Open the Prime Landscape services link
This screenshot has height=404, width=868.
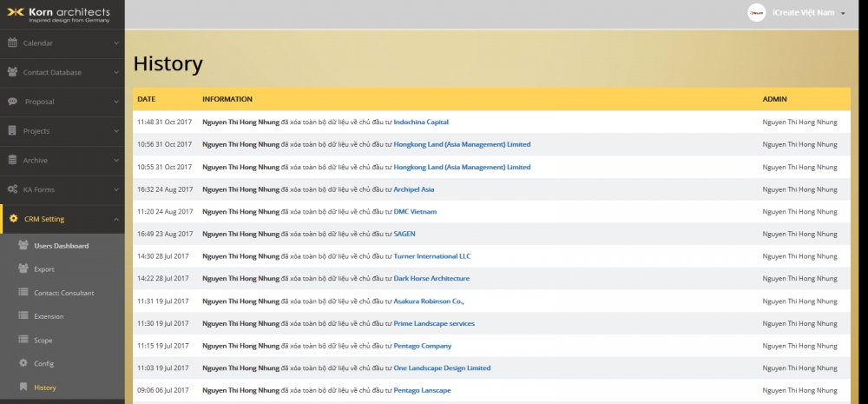(434, 323)
